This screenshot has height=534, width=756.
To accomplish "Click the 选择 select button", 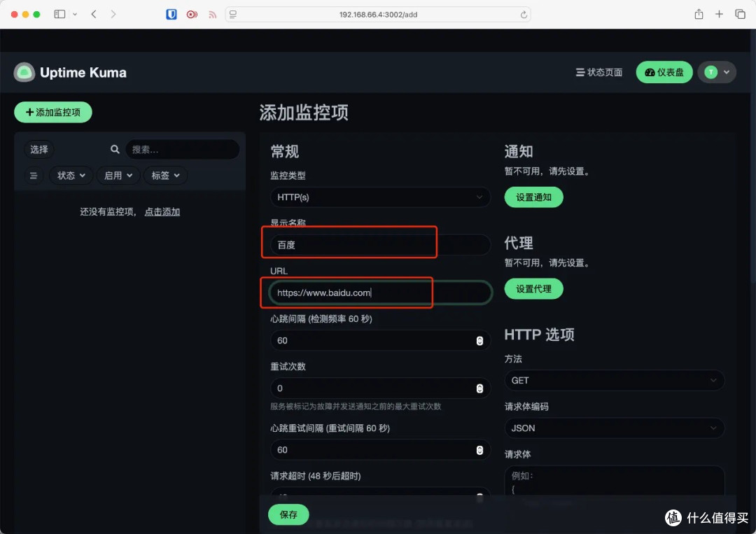I will [x=39, y=149].
